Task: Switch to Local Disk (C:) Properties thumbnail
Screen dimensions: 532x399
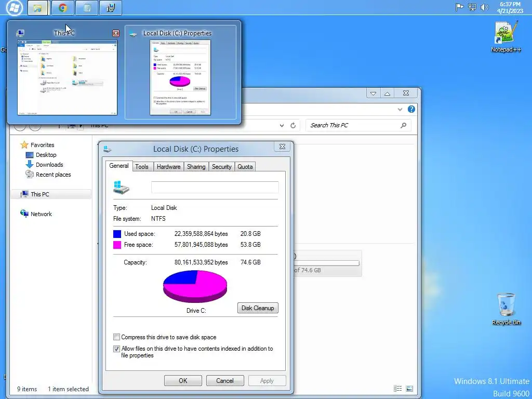Action: 180,77
